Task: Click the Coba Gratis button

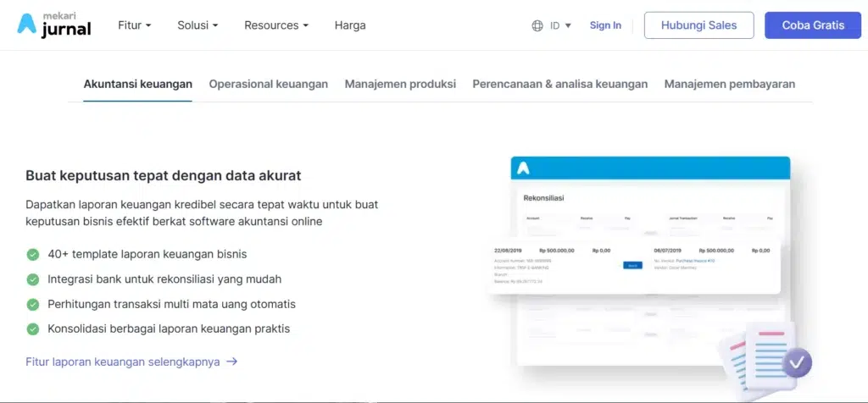Action: click(813, 25)
